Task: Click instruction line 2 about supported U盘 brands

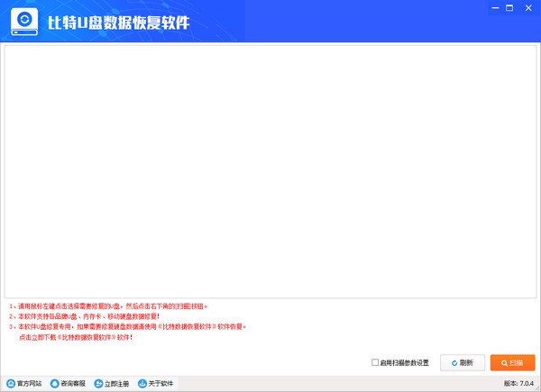Action: click(x=85, y=316)
